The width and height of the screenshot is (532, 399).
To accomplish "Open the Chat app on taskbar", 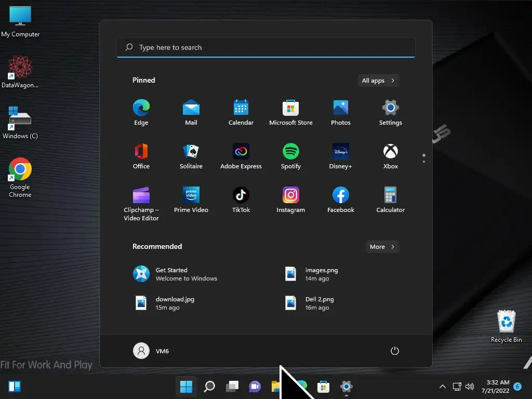I will [255, 387].
